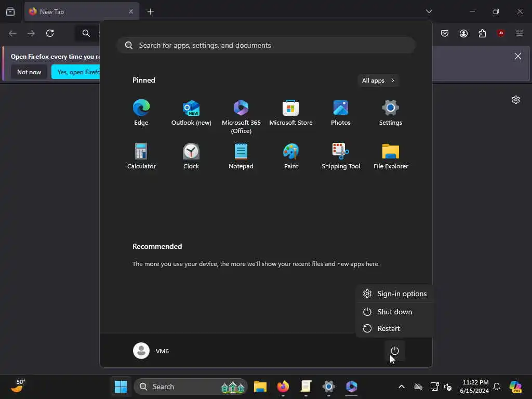Select the New Tab tab in Firefox
The image size is (532, 399).
[x=82, y=11]
